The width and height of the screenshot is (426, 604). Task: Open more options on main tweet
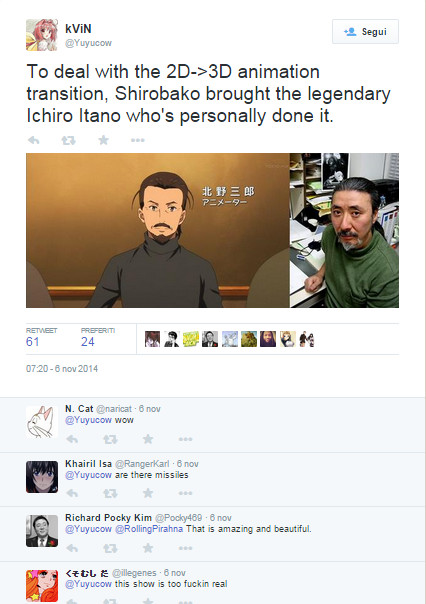point(138,140)
